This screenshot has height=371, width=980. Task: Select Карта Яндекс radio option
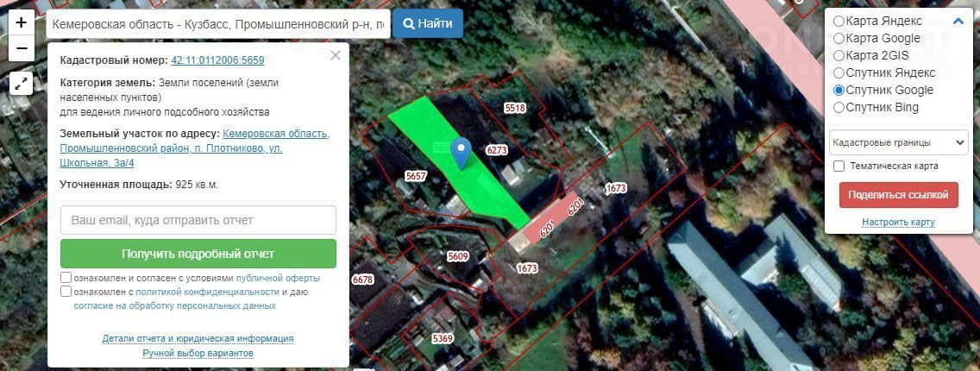839,22
